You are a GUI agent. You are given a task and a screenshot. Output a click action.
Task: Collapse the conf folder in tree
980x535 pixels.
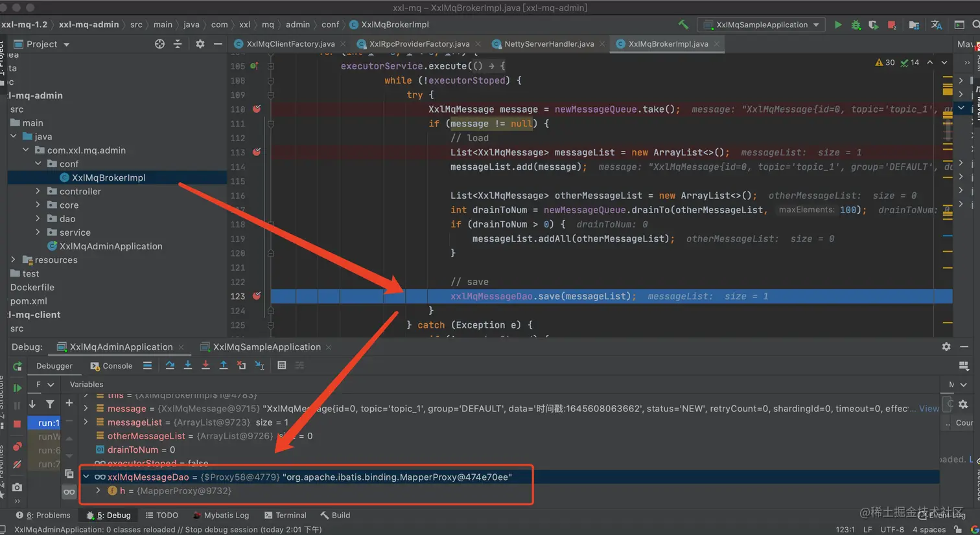(x=38, y=163)
